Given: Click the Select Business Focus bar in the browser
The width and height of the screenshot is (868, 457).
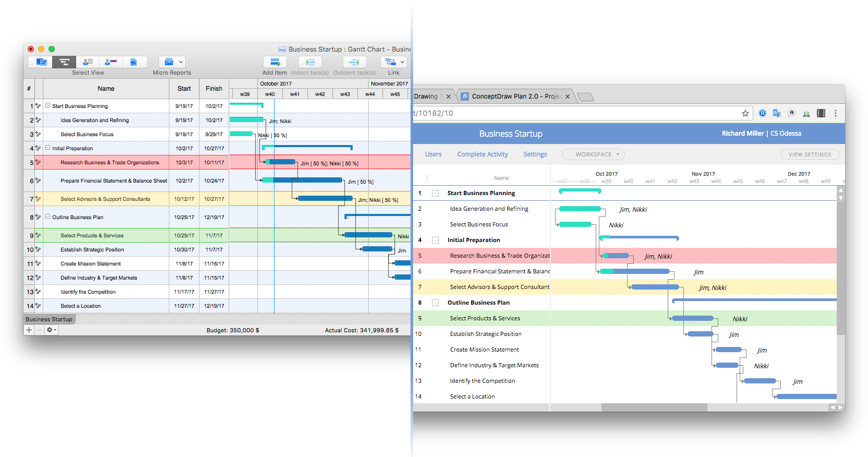Looking at the screenshot, I should [x=575, y=224].
